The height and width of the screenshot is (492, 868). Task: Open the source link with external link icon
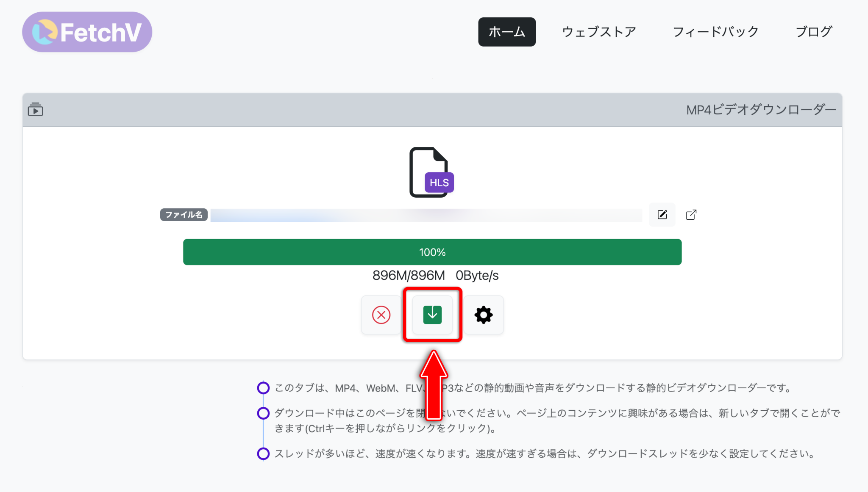tap(691, 215)
